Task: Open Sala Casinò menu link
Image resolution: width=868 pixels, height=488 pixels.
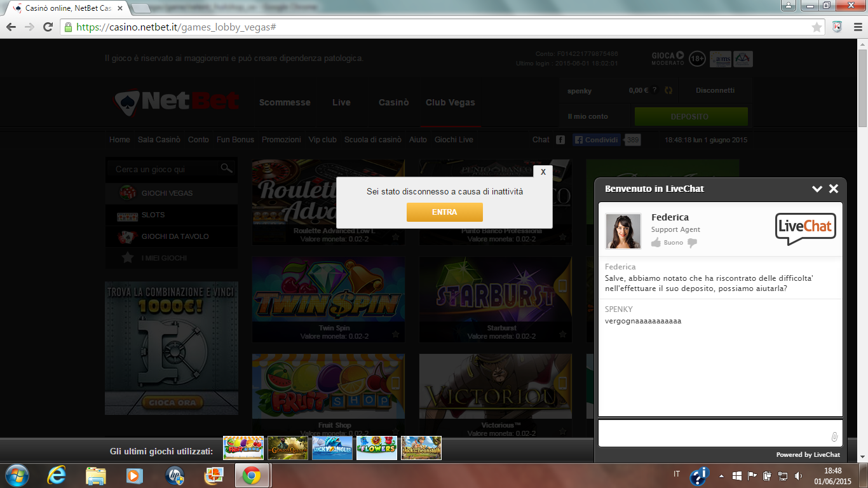Action: 159,140
